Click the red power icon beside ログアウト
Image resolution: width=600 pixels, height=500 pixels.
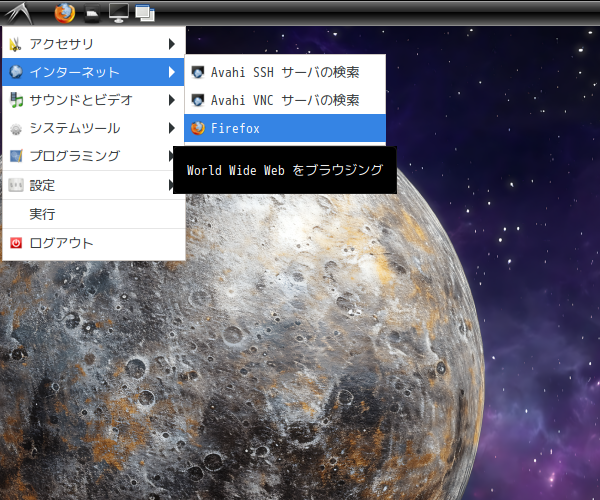pyautogui.click(x=16, y=243)
